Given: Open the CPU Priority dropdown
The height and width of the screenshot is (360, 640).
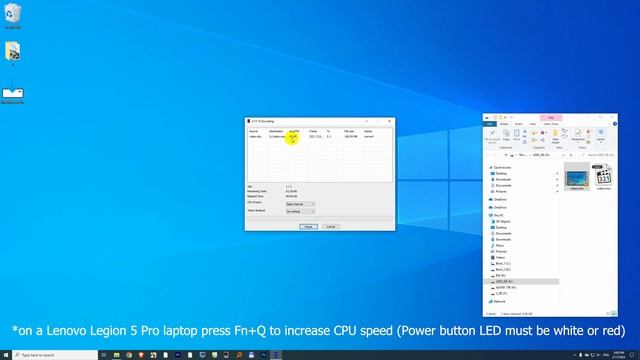Looking at the screenshot, I should (300, 204).
